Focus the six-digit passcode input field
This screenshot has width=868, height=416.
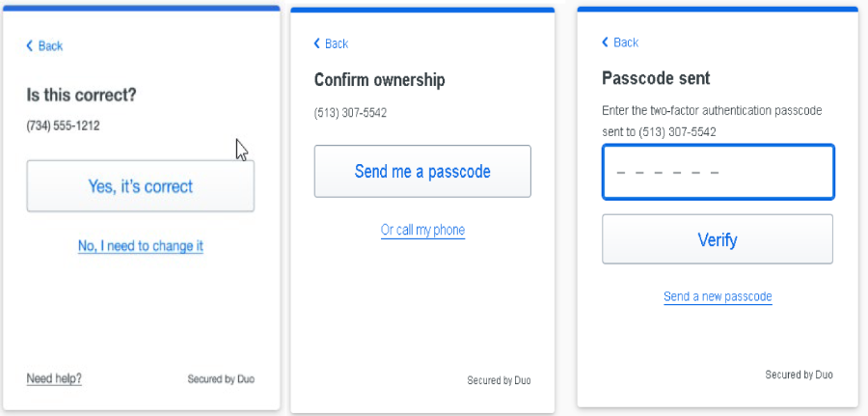coord(718,173)
